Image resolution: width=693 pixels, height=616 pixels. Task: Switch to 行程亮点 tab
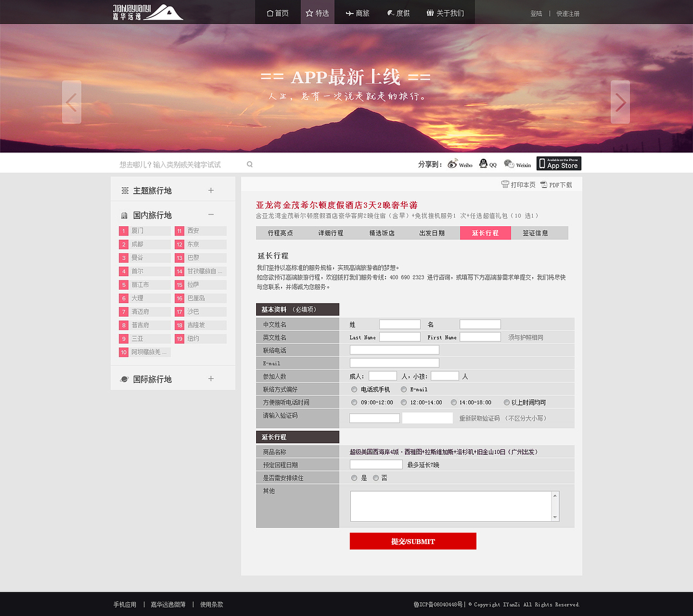(x=280, y=233)
